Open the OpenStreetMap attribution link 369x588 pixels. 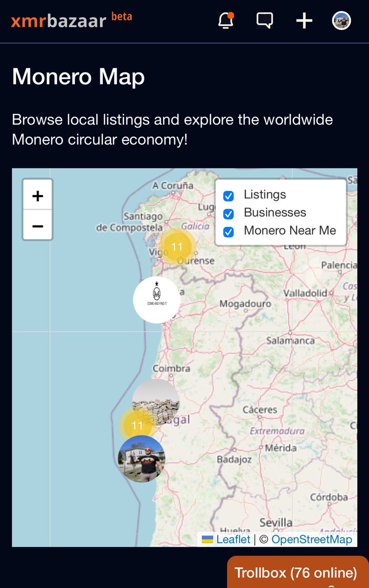[x=312, y=539]
